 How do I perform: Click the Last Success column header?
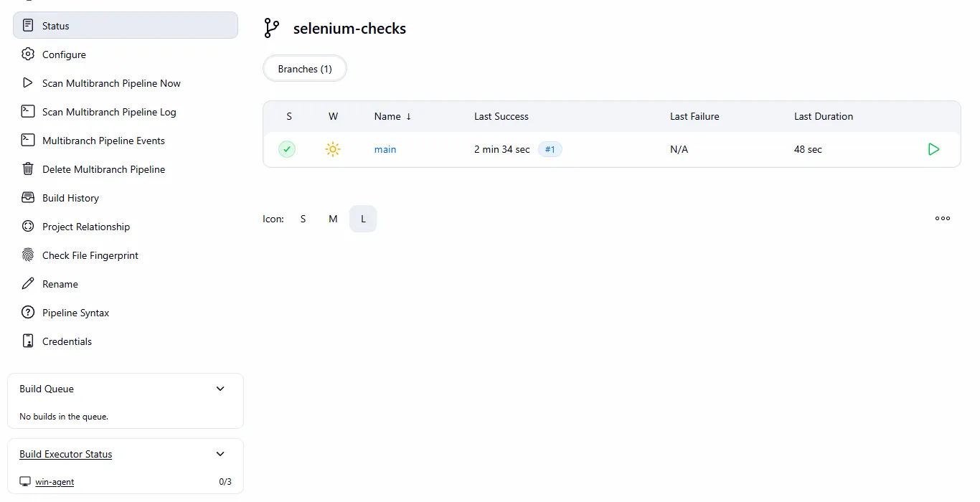[501, 116]
